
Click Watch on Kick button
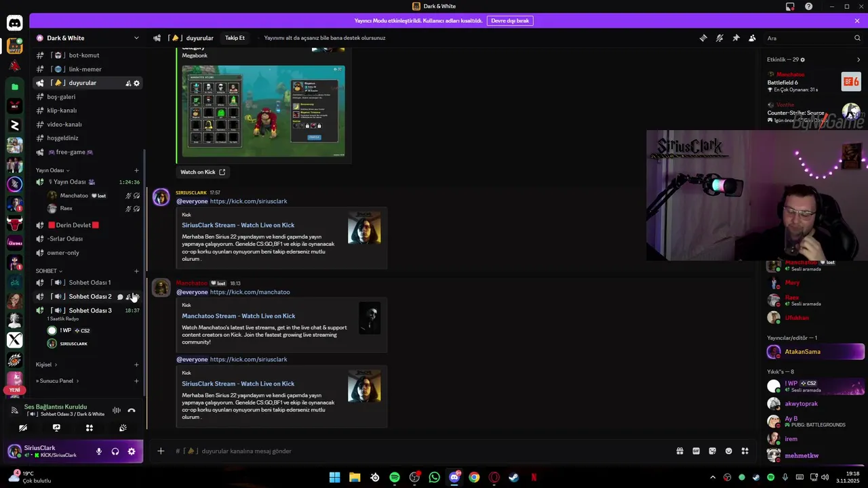[x=202, y=172]
